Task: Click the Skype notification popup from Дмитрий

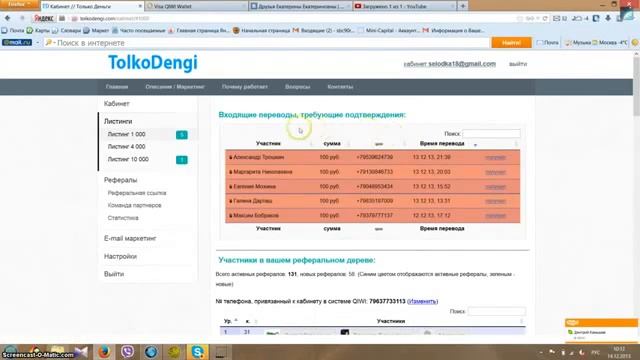Action: click(x=601, y=331)
